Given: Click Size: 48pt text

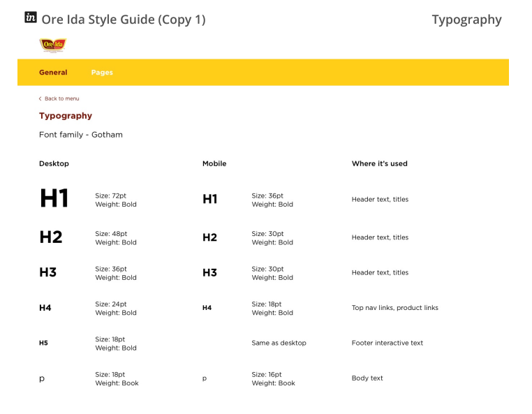Looking at the screenshot, I should [x=111, y=234].
